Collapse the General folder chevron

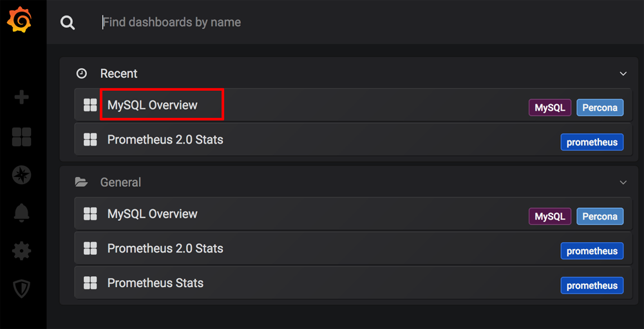coord(623,182)
